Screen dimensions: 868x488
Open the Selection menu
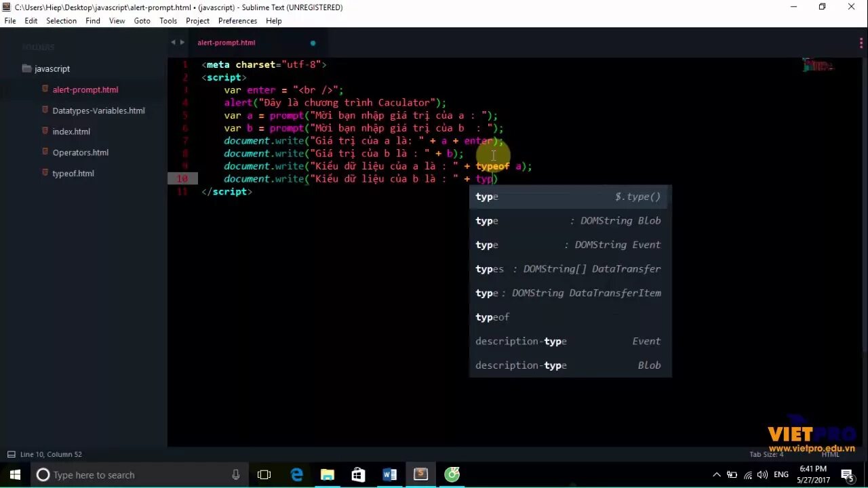click(x=62, y=21)
